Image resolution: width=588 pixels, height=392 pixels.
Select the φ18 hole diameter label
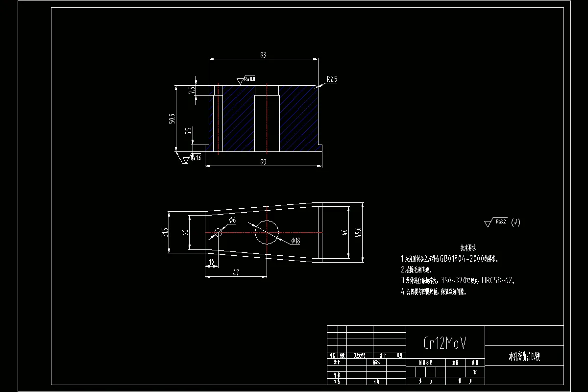295,241
